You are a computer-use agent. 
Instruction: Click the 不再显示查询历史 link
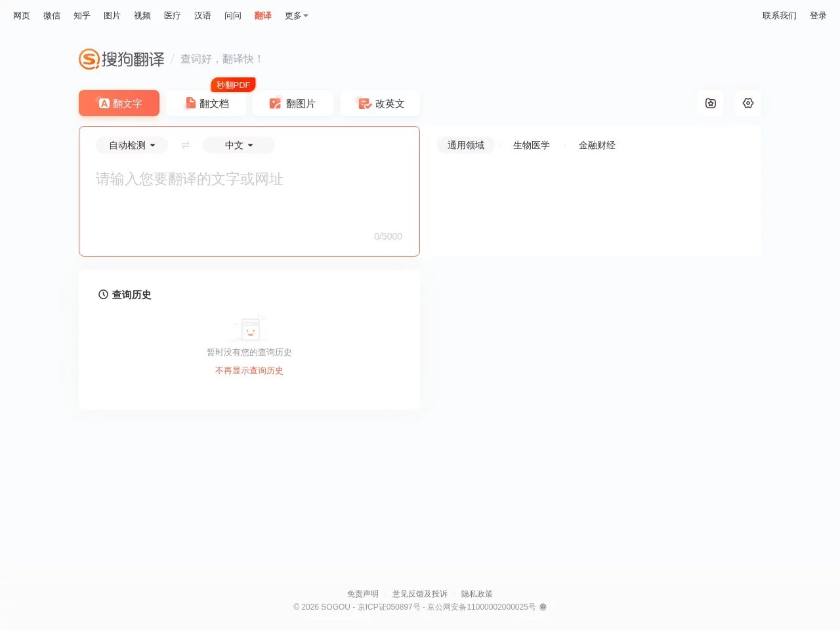[249, 370]
